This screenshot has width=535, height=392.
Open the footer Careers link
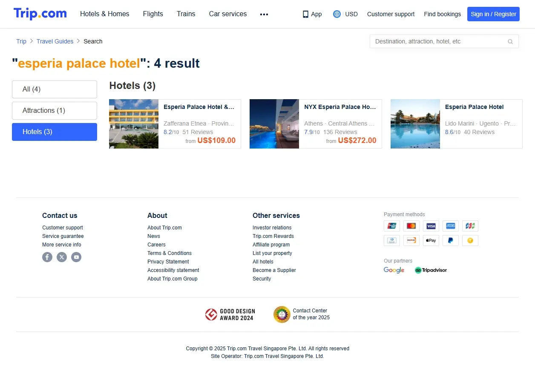(x=156, y=245)
